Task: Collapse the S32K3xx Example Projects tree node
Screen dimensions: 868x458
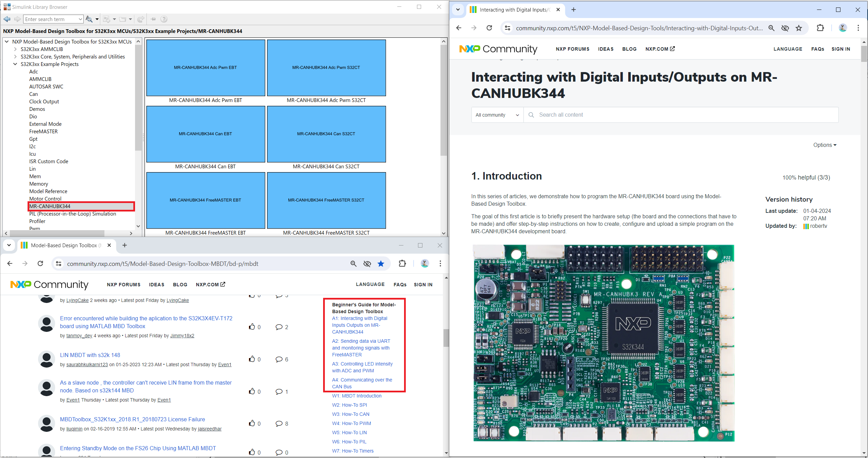Action: [x=15, y=64]
